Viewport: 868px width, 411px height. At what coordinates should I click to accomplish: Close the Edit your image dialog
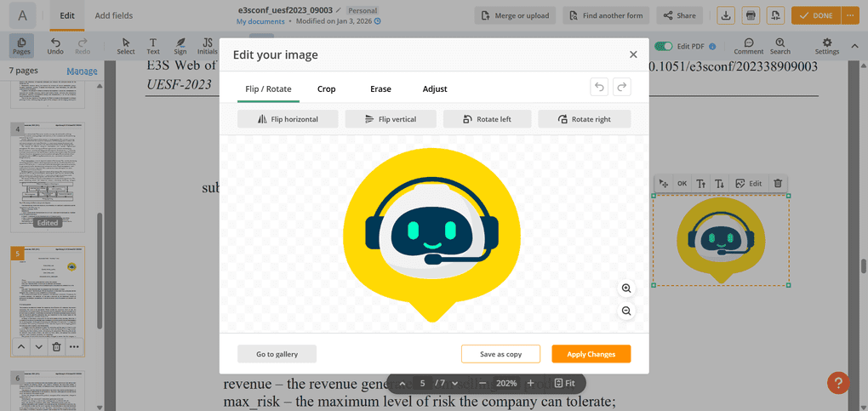click(633, 54)
